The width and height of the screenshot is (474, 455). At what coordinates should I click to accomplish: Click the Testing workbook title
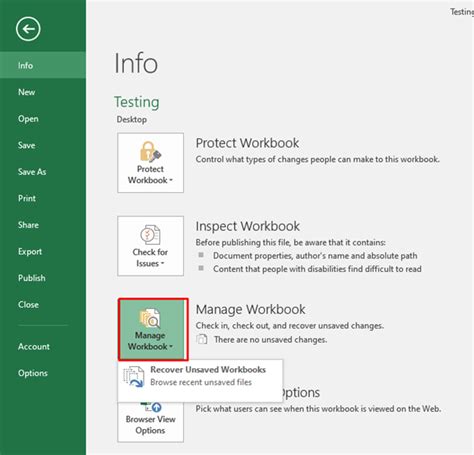(x=137, y=102)
